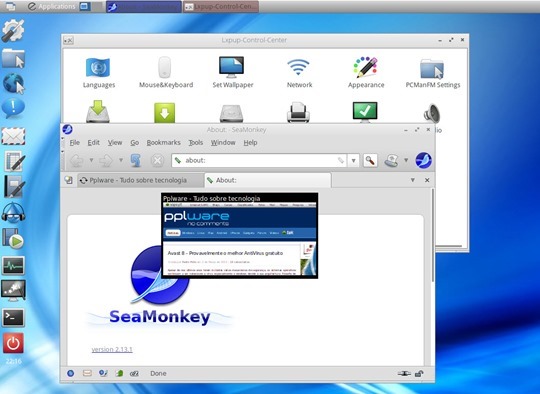Click the SeaMonkey page vertical scrollbar

[x=432, y=234]
